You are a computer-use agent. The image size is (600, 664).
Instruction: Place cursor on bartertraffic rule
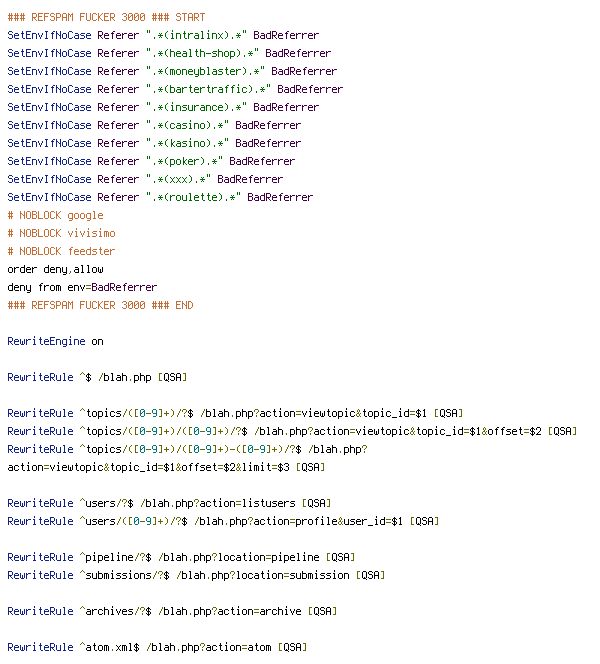tap(174, 89)
